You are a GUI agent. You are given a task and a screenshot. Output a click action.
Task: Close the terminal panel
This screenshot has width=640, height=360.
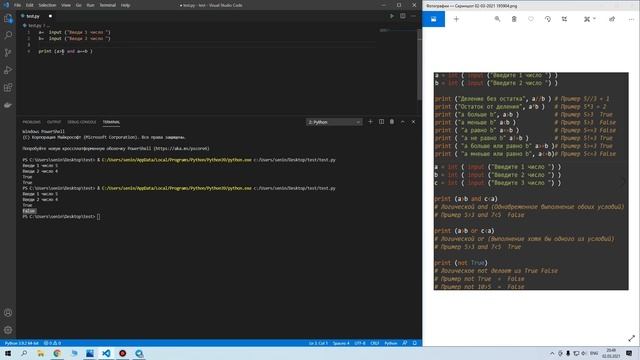coord(413,122)
